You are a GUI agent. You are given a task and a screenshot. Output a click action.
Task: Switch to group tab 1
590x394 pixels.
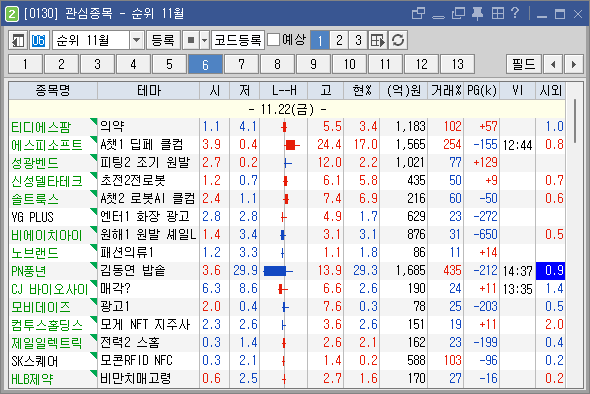coord(25,64)
